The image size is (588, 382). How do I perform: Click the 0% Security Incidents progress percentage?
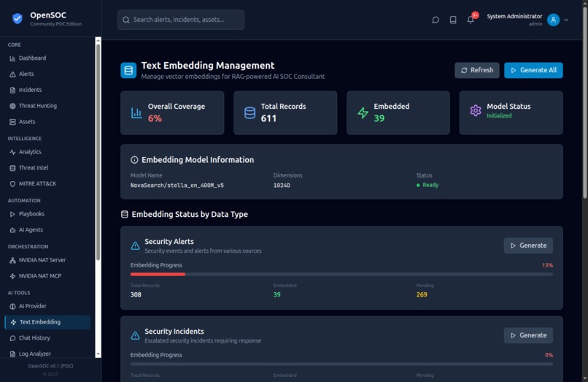click(549, 355)
